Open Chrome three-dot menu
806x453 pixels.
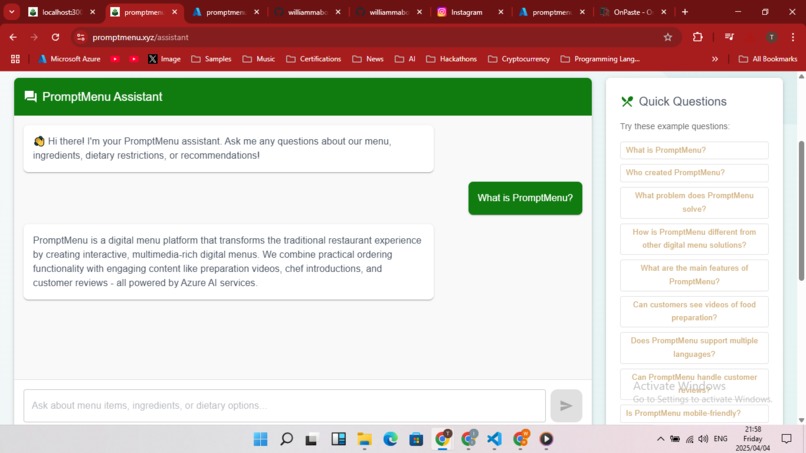click(x=793, y=37)
